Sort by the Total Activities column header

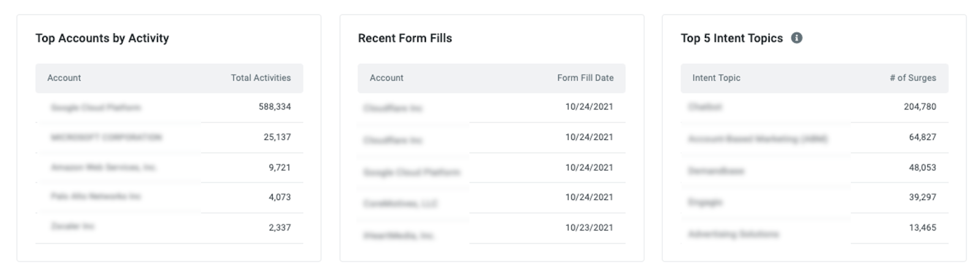click(x=260, y=78)
